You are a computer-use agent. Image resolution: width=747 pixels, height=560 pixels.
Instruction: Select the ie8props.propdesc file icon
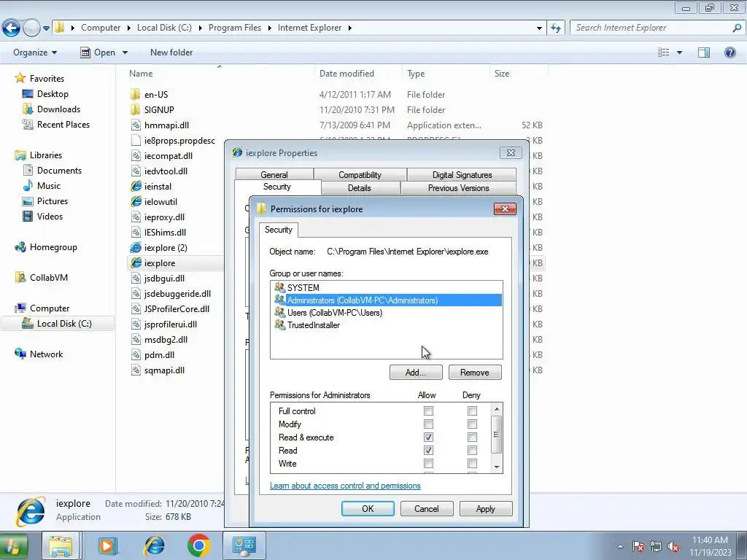click(136, 141)
